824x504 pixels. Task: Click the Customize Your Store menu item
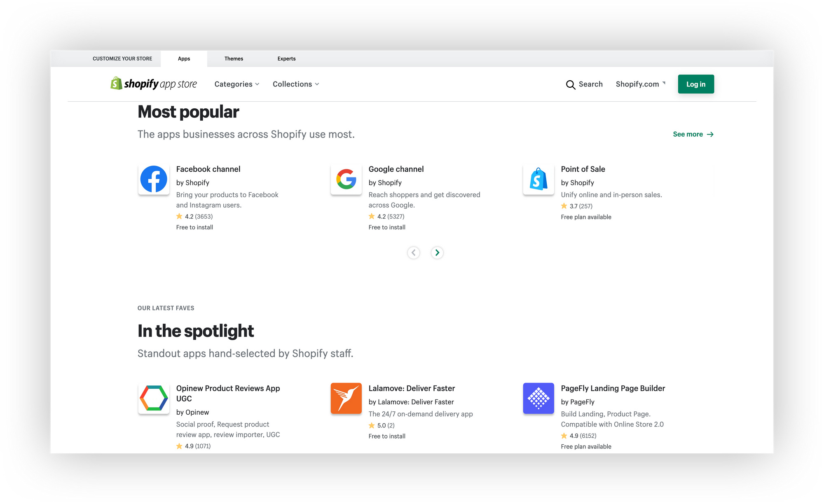click(x=122, y=58)
